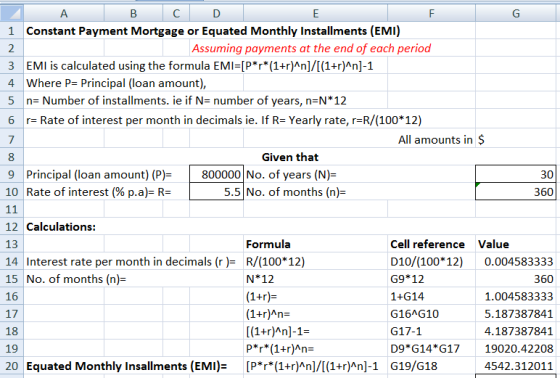Select row 7 header

12,139
